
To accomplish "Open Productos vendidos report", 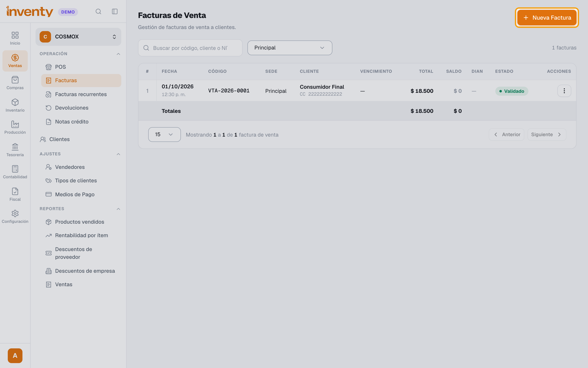I will tap(81, 222).
